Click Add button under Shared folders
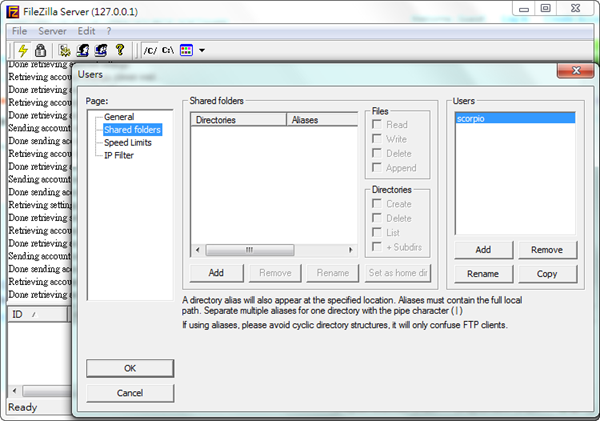Viewport: 600px width, 421px height. [216, 272]
